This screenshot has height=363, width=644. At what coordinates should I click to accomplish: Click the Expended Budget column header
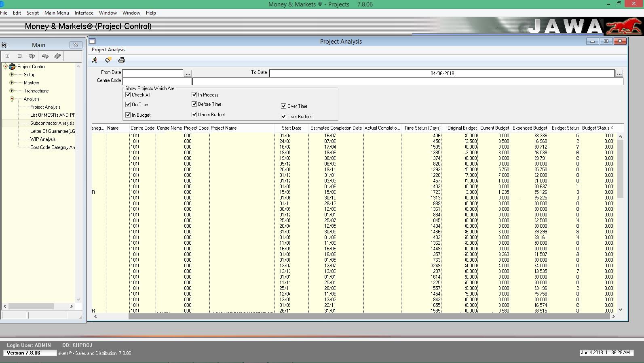click(x=530, y=128)
